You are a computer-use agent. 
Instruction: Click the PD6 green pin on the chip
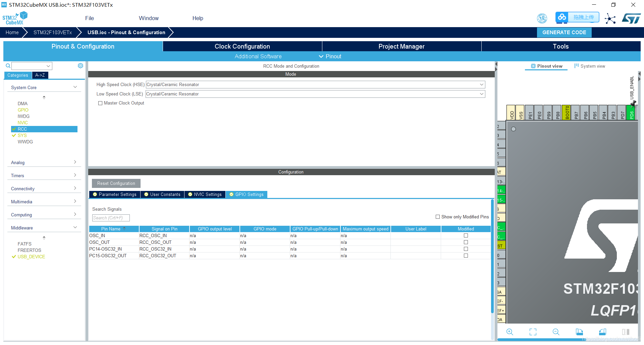(631, 113)
